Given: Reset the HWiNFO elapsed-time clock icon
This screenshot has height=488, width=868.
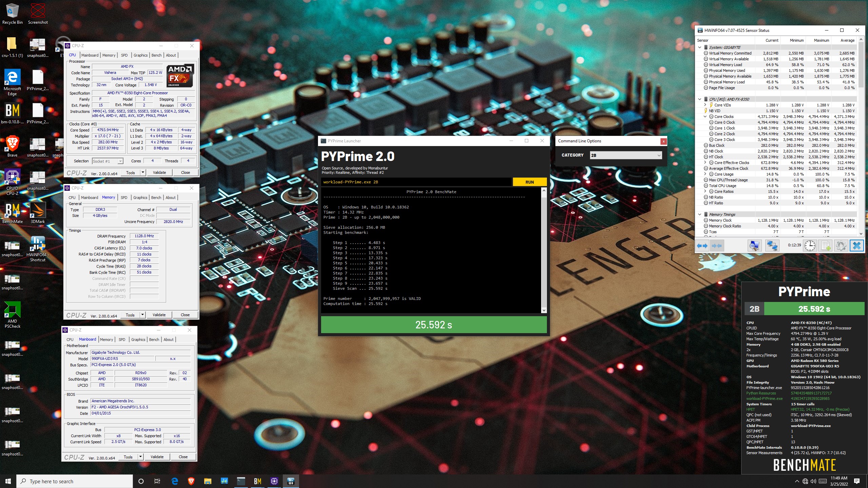Looking at the screenshot, I should 810,246.
